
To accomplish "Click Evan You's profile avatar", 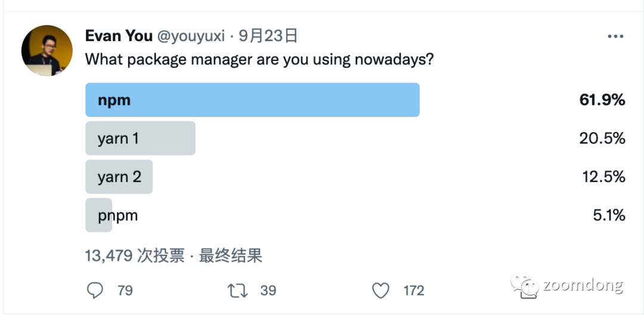I will pos(47,51).
